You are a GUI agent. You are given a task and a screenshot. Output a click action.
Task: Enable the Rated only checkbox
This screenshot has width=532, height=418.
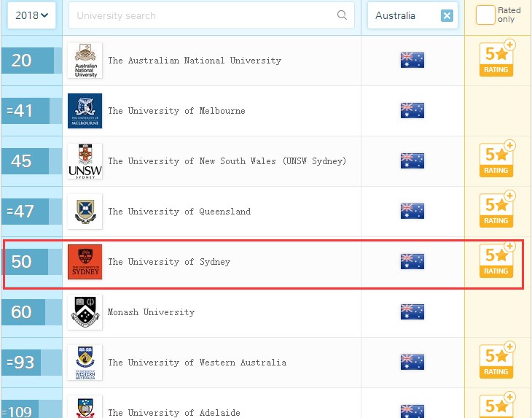pos(485,15)
